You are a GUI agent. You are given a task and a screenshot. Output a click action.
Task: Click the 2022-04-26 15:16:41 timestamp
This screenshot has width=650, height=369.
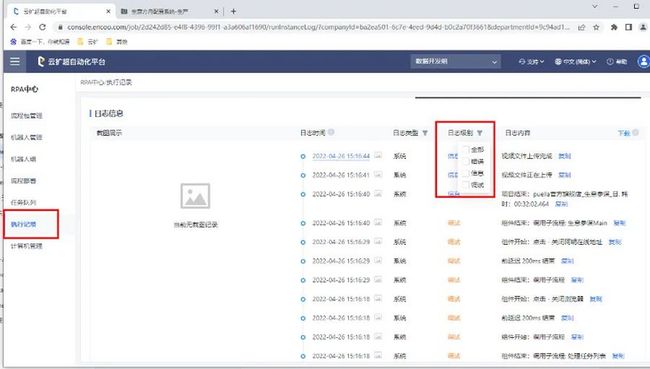coord(341,175)
